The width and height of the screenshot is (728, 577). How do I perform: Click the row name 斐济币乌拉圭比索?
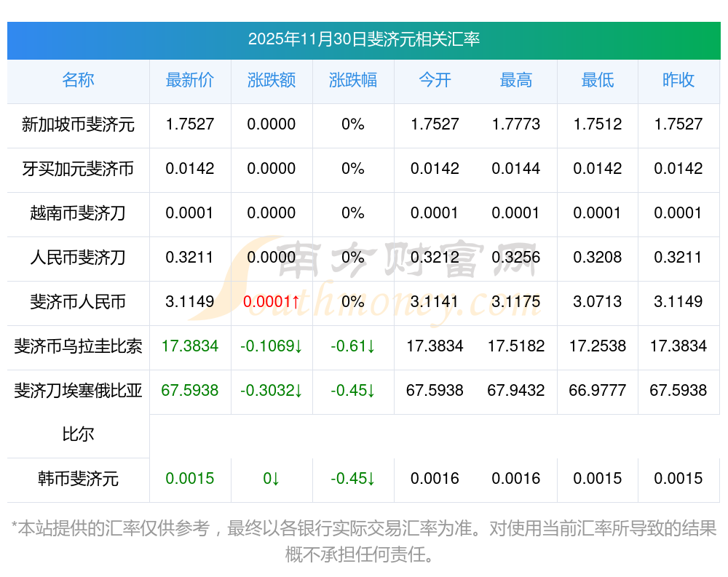click(x=78, y=346)
